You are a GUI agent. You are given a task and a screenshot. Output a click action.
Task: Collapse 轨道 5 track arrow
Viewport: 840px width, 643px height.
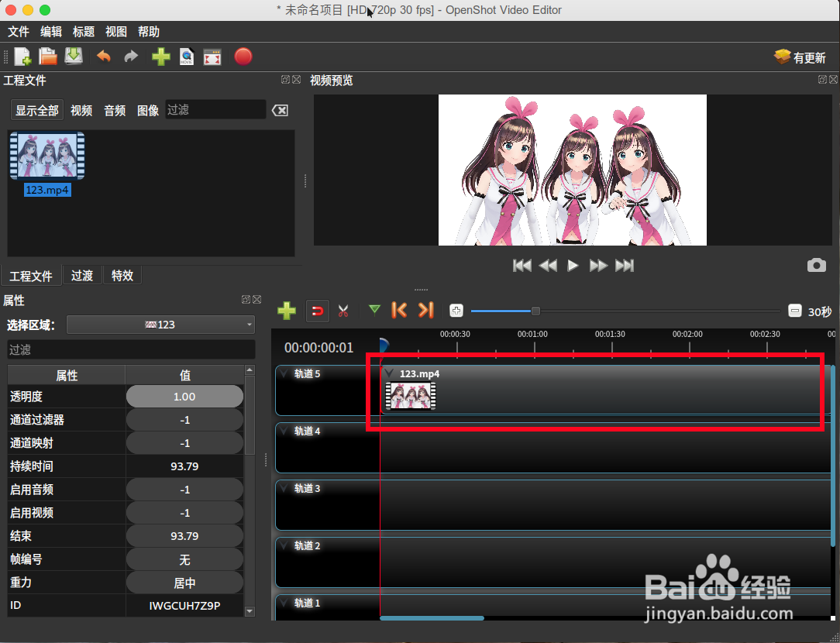[x=284, y=373]
